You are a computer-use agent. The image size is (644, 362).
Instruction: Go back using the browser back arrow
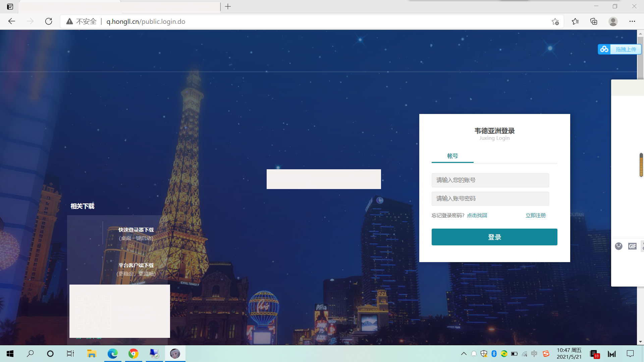click(x=12, y=21)
